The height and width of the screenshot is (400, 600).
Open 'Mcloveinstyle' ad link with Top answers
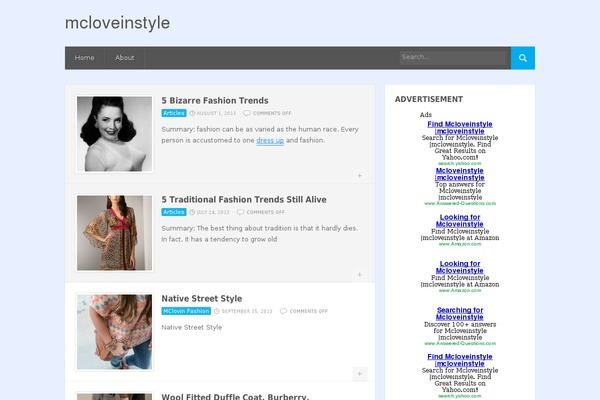tap(460, 174)
